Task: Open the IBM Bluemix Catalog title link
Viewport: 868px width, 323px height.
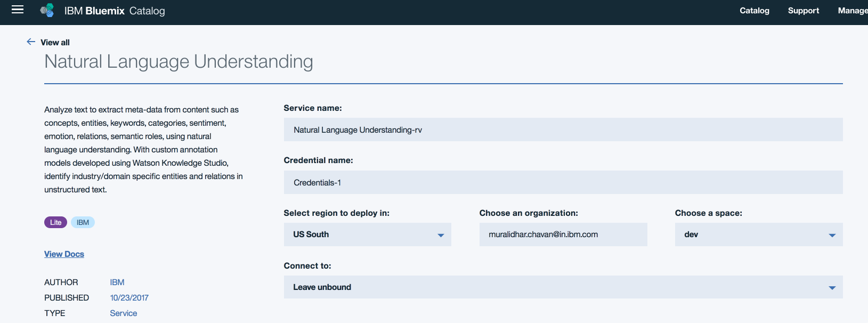Action: [x=115, y=11]
